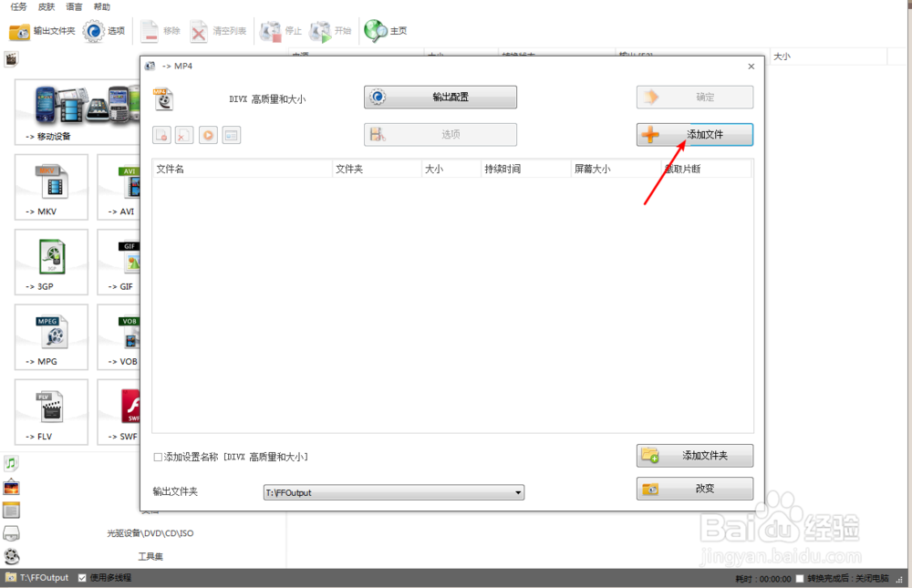Open the 帮助 menu

pyautogui.click(x=101, y=6)
